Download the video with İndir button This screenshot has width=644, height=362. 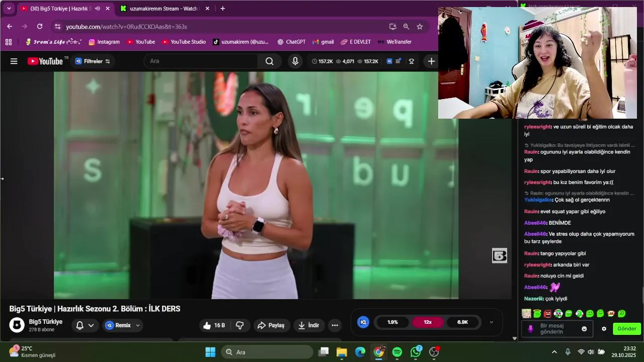308,325
